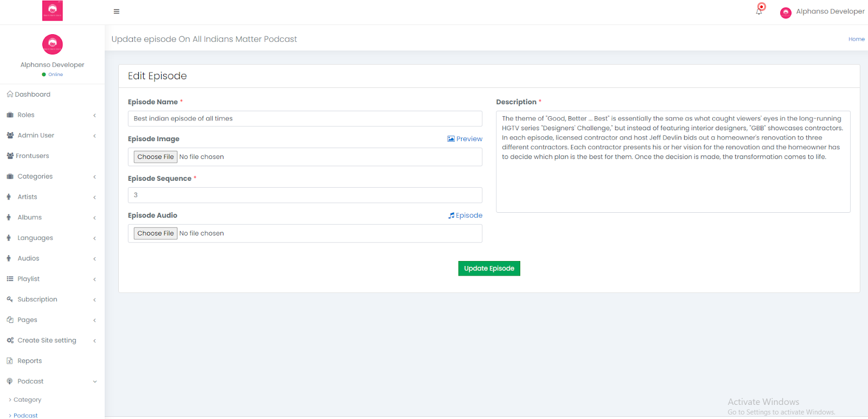Click the Languages person icon
Viewport: 868px width, 419px height.
[x=9, y=238]
